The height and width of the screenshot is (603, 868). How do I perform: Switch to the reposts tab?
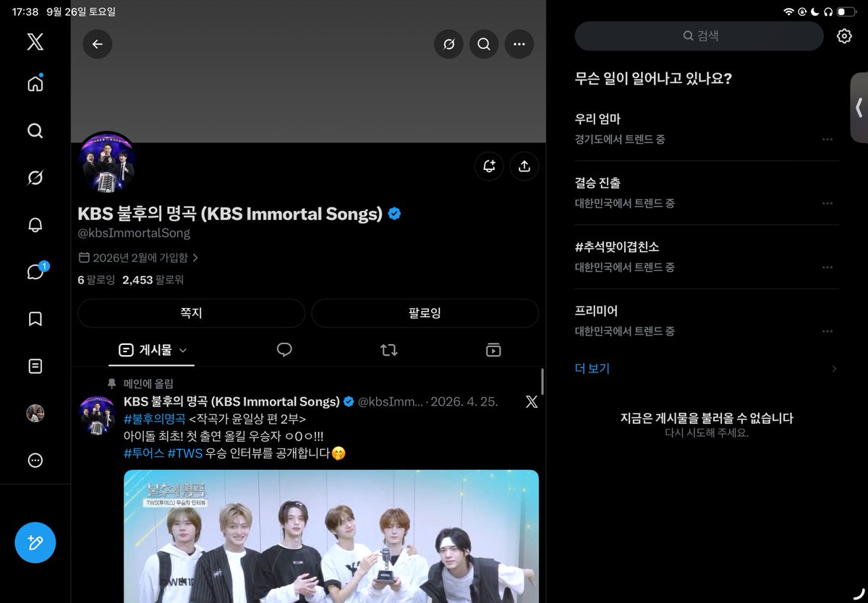[x=388, y=350]
